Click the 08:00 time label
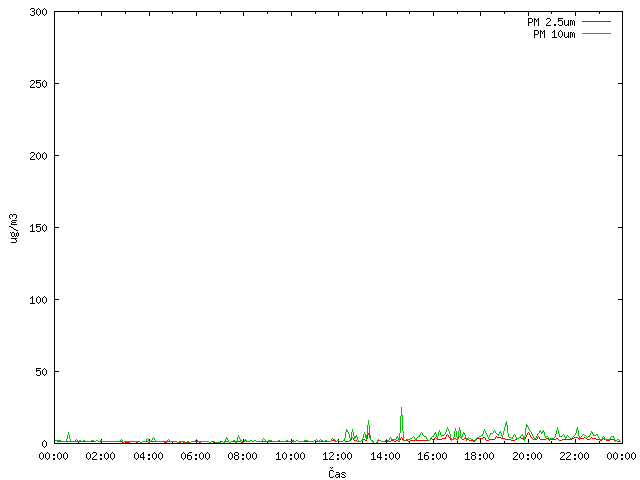 (x=242, y=456)
